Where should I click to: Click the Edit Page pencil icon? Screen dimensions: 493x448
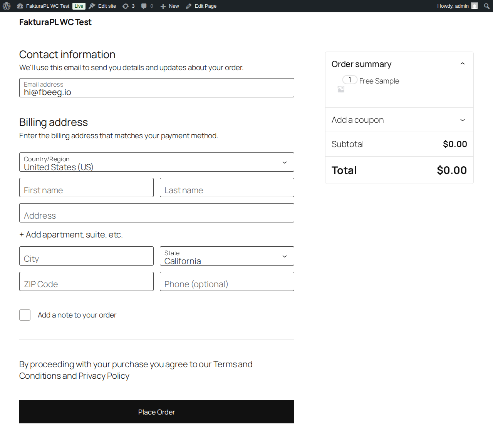coord(189,6)
